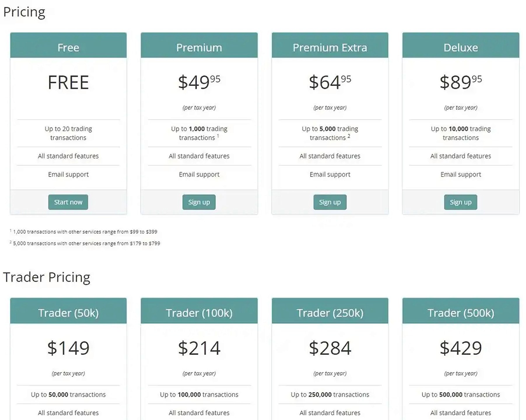The image size is (526, 420).
Task: Click the $49.95 Premium price
Action: pos(199,83)
